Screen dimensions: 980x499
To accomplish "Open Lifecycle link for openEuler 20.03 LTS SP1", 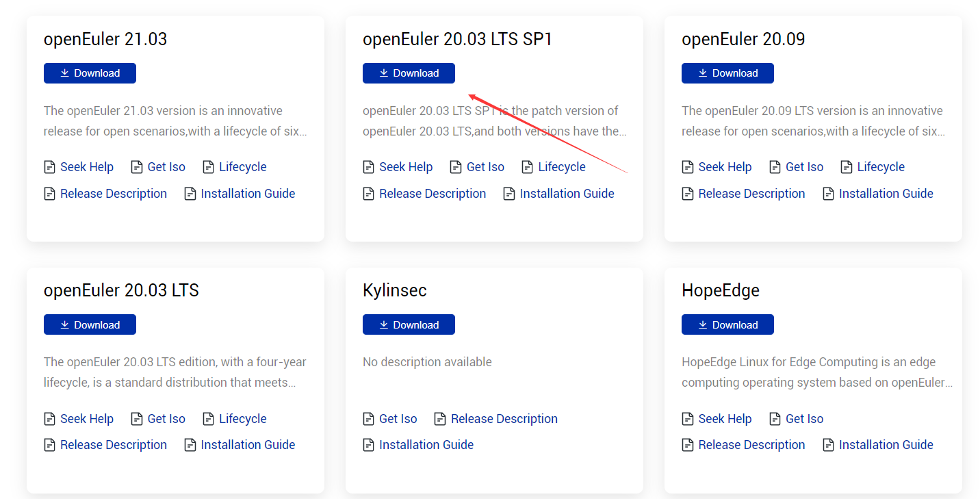I will click(x=561, y=167).
